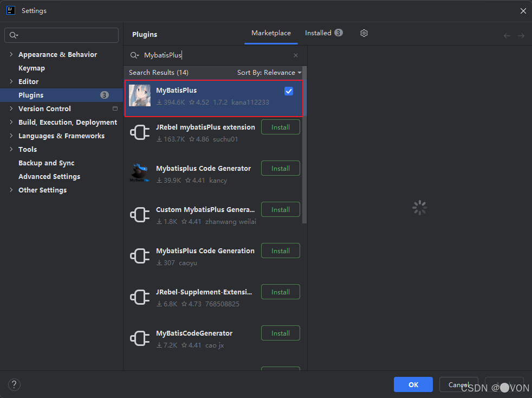The image size is (532, 398).
Task: Expand Appearance & Behavior section
Action: pyautogui.click(x=11, y=54)
